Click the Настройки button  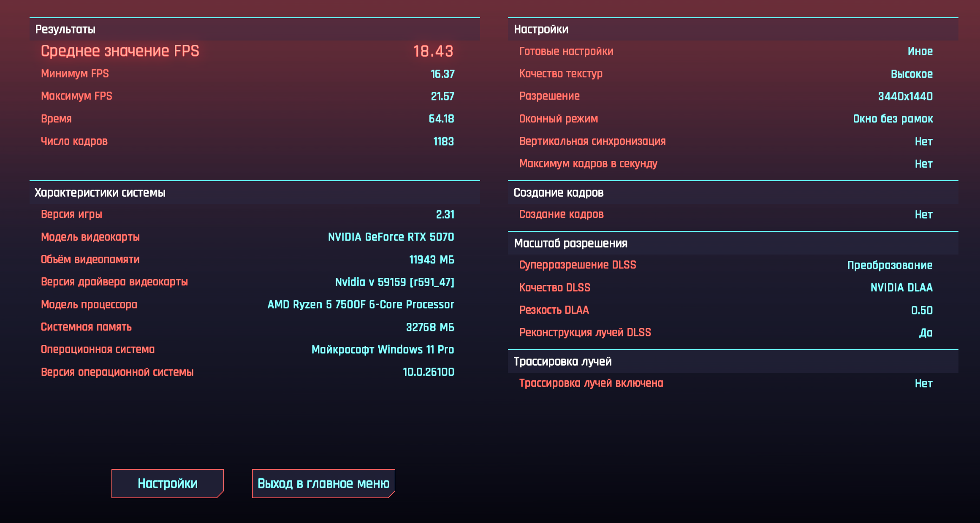coord(167,483)
